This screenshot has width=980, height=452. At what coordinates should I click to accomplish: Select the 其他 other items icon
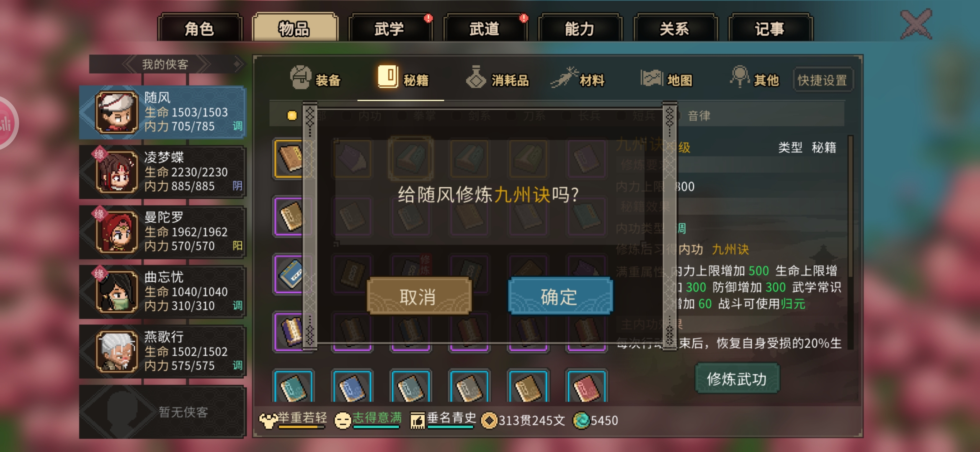[x=740, y=77]
